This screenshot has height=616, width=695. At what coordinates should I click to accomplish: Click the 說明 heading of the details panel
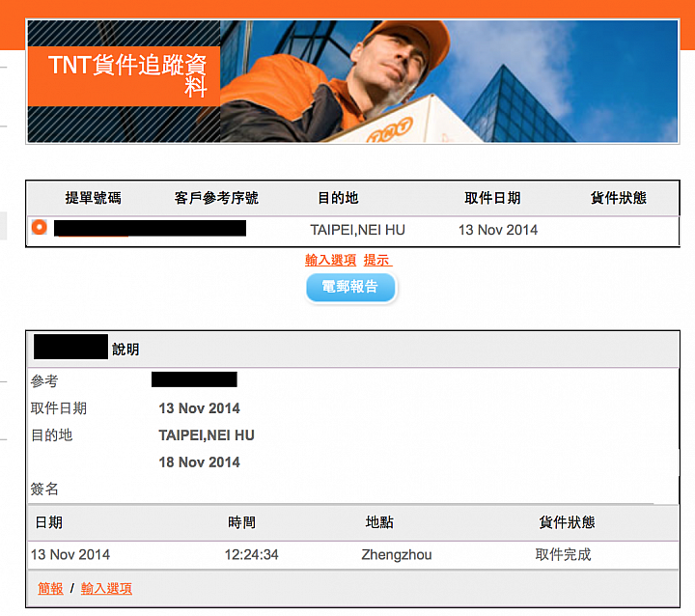[125, 350]
